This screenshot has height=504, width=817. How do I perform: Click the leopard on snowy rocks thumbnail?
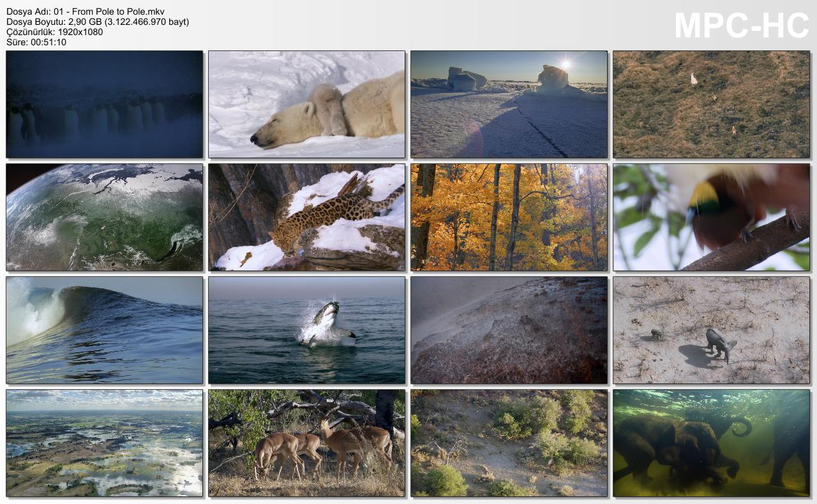[x=306, y=217]
